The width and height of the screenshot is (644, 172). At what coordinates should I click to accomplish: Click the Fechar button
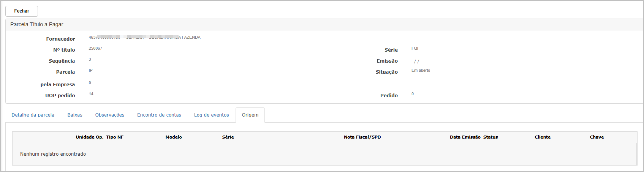[x=22, y=11]
